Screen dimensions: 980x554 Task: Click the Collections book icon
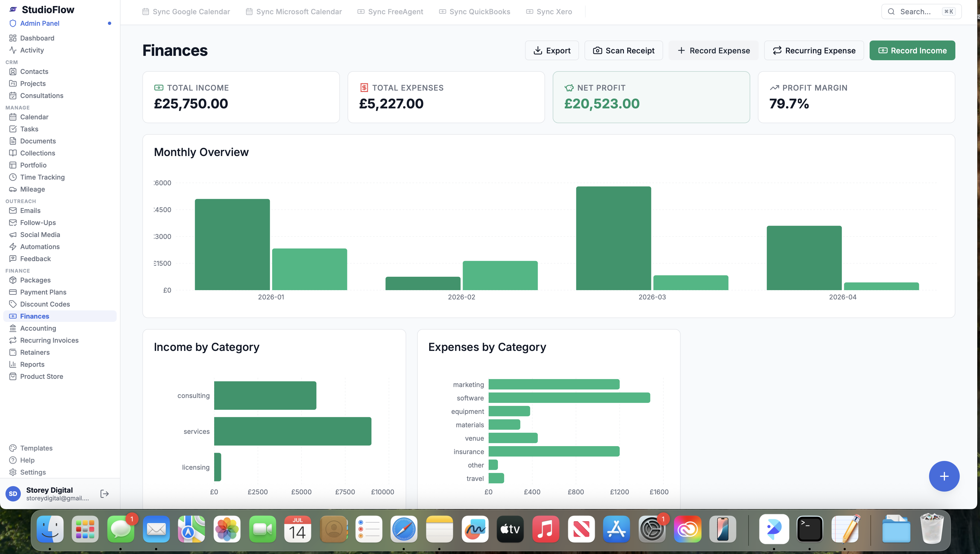click(13, 153)
